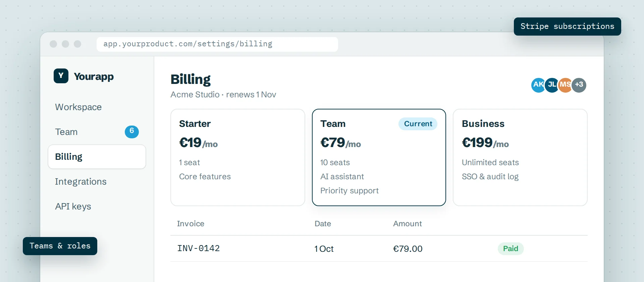Screen dimensions: 644x282
Task: Open invoice INV-0142
Action: click(199, 248)
